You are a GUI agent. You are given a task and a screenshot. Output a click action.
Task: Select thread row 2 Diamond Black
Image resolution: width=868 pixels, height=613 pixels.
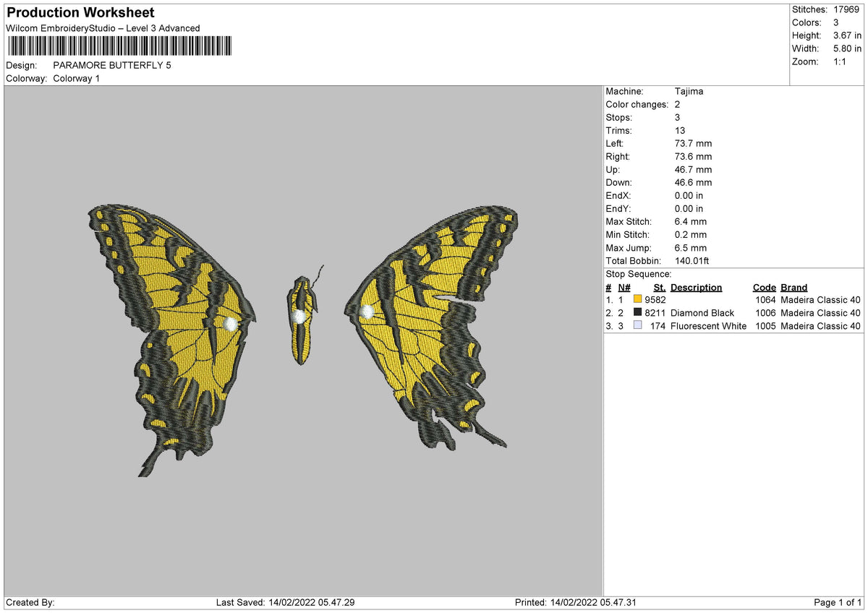pos(687,312)
